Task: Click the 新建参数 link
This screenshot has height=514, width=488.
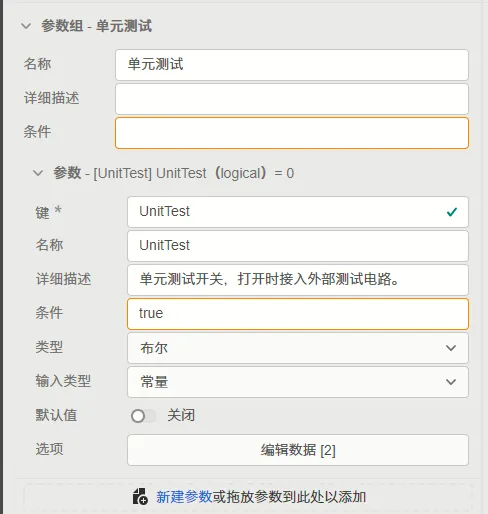Action: click(184, 497)
